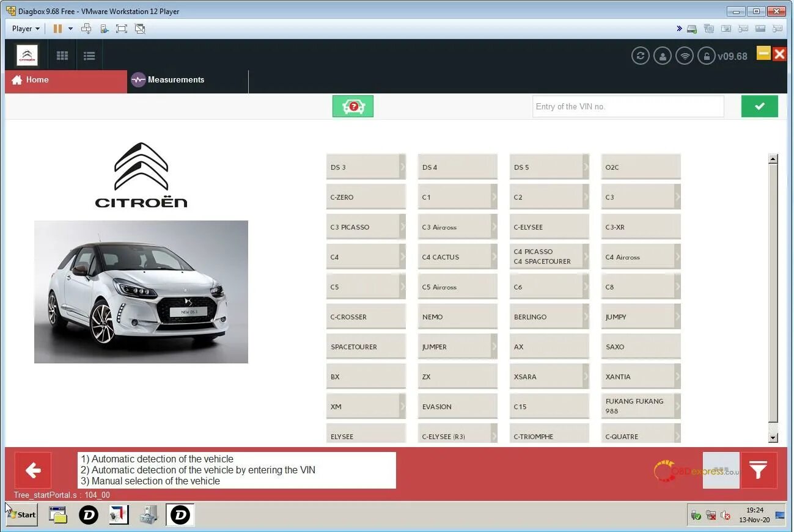Screen dimensions: 794x532
Task: Switch to the Home tab
Action: tap(66, 81)
